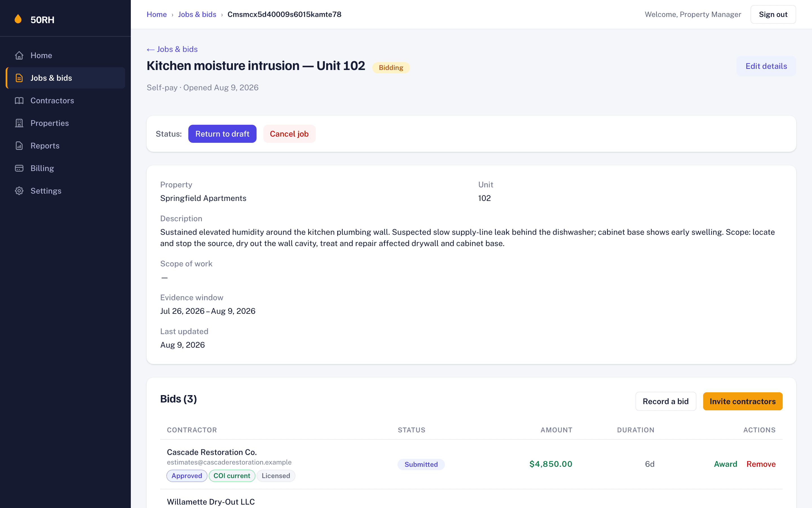
Task: Open Home in the sidebar menu
Action: [65, 55]
